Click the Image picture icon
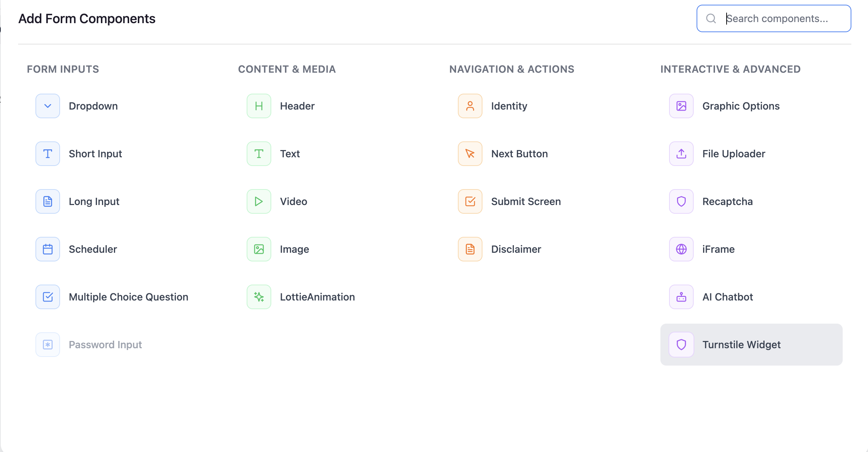Screen dimensions: 868x452 [259, 249]
